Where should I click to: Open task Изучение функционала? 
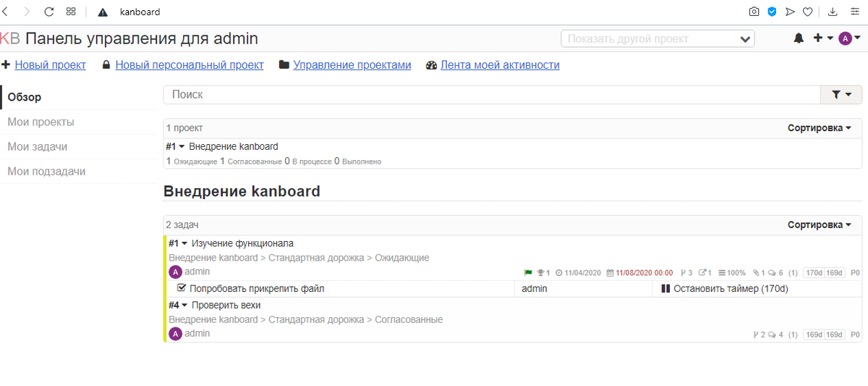click(242, 243)
